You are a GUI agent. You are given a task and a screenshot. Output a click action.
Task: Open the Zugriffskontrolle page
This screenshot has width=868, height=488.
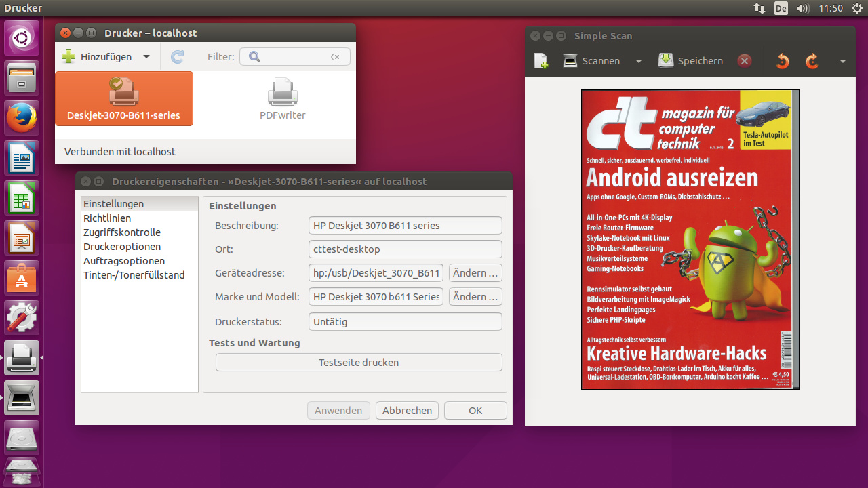click(x=140, y=232)
